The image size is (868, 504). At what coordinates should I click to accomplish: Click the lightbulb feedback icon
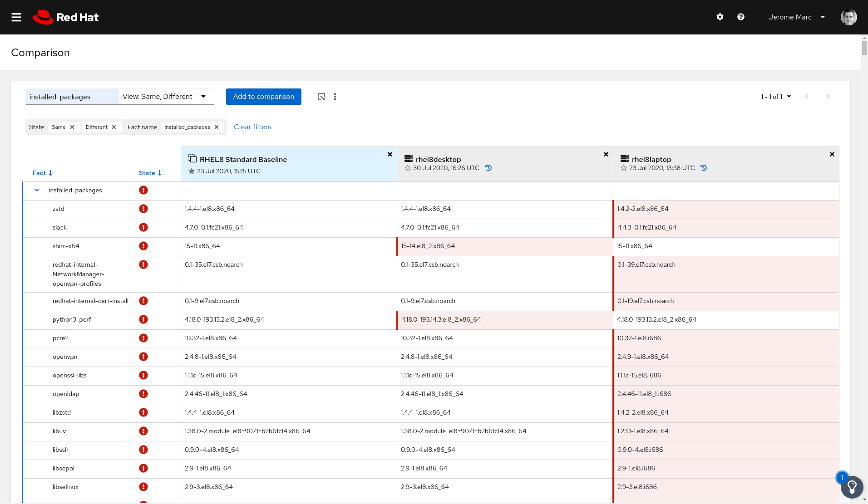852,487
